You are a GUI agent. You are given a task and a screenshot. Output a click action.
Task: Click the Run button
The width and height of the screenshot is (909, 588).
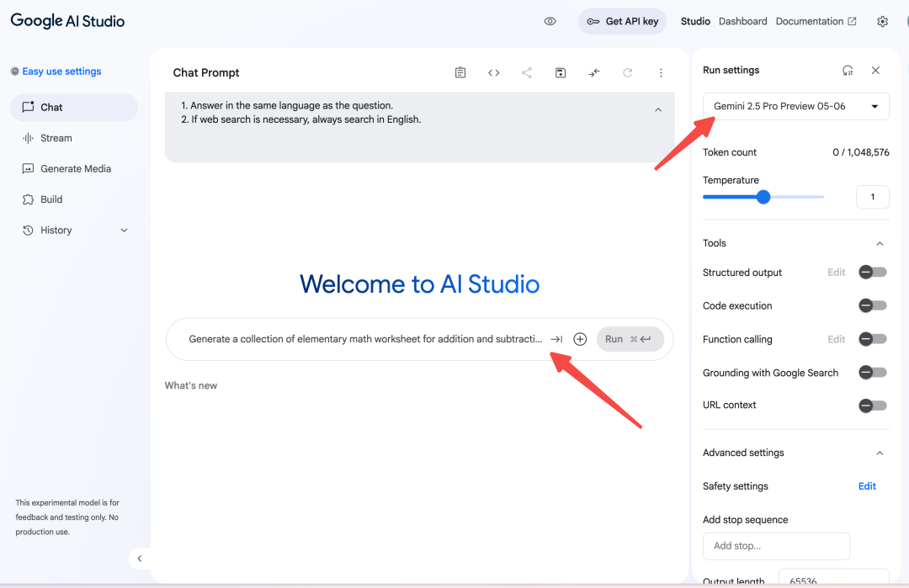coord(630,339)
